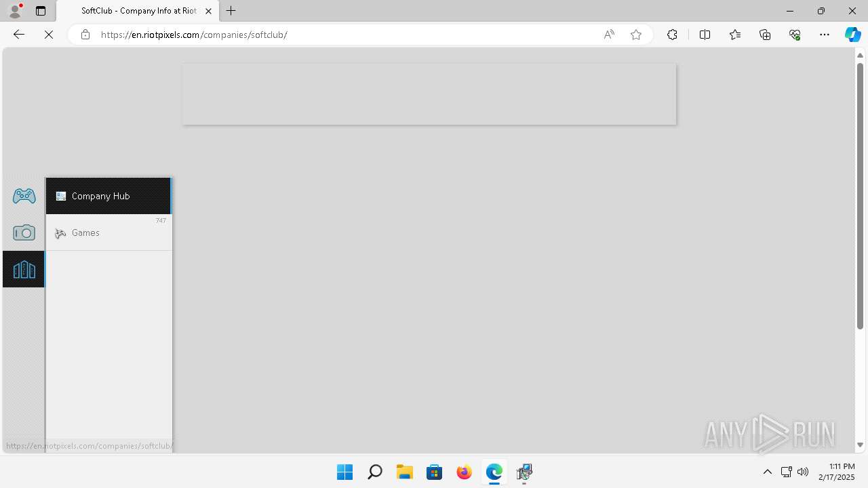Click the page scrollbar down arrow
The width and height of the screenshot is (868, 488).
(x=860, y=445)
